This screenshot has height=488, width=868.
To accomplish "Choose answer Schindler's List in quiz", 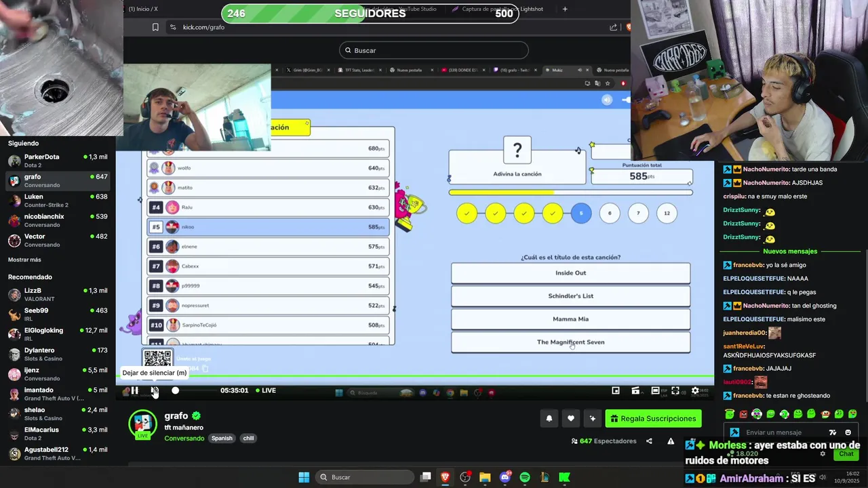I will pos(571,296).
